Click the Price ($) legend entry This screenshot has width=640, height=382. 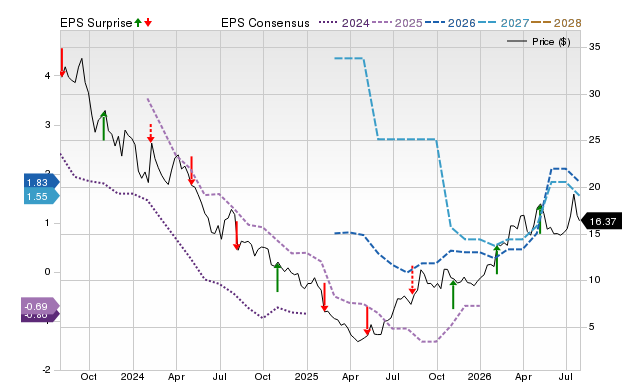click(x=539, y=42)
